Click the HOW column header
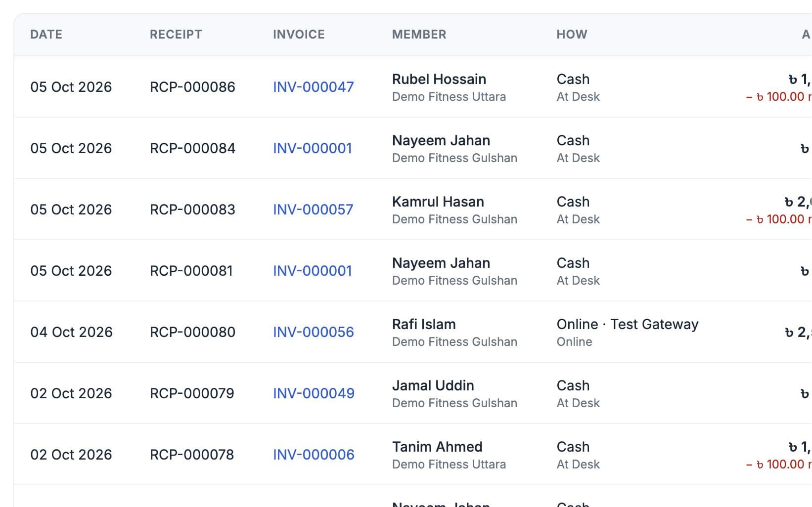The image size is (812, 507). (x=572, y=35)
